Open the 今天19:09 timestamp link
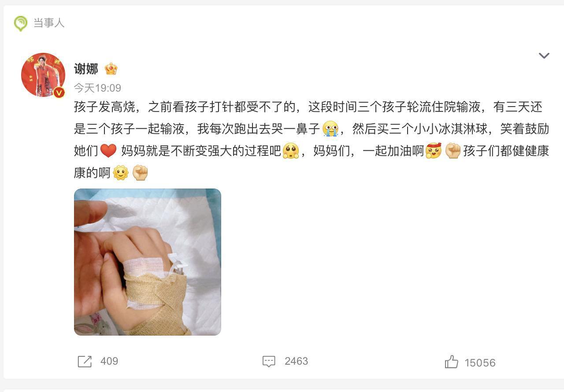 [97, 88]
